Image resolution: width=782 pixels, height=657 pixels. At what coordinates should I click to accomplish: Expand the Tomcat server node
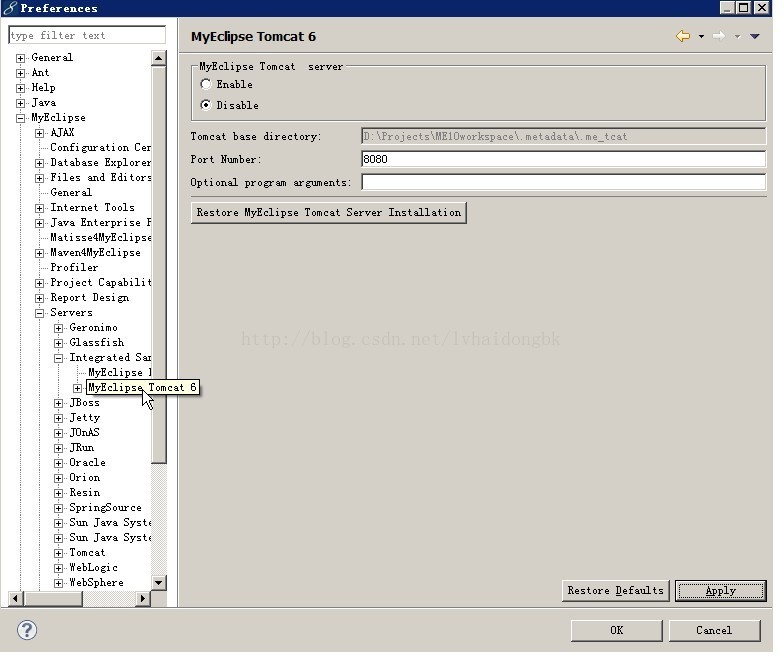[x=58, y=553]
